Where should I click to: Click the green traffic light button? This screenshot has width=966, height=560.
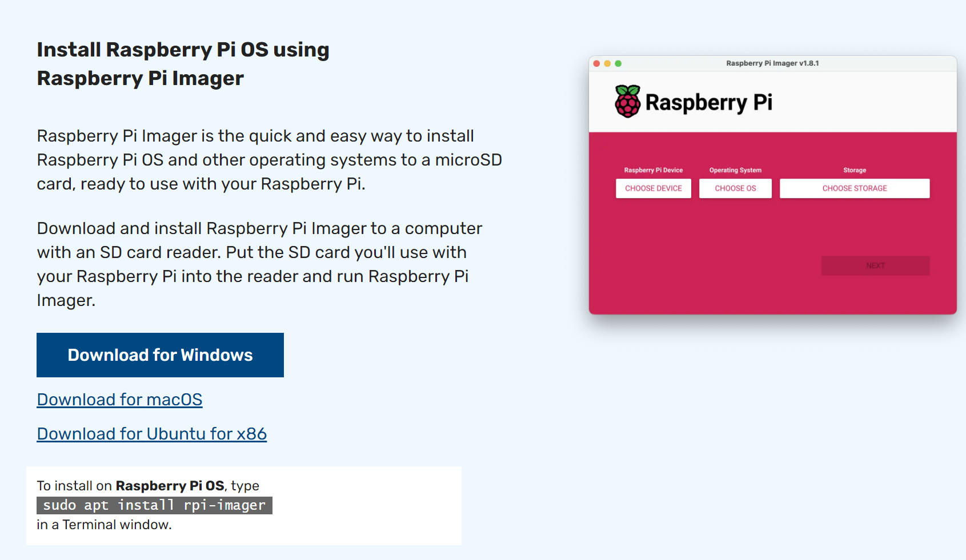[x=618, y=64]
